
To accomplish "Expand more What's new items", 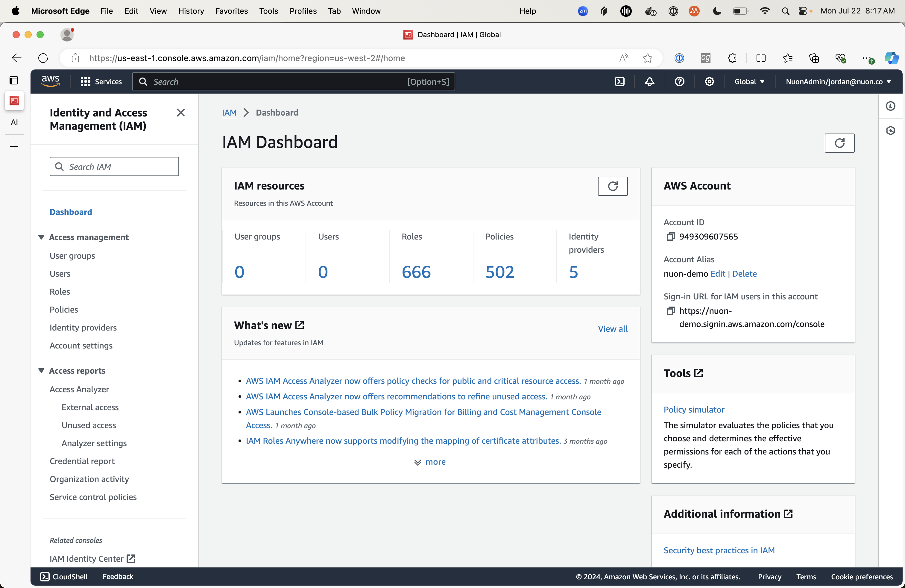I will point(430,462).
